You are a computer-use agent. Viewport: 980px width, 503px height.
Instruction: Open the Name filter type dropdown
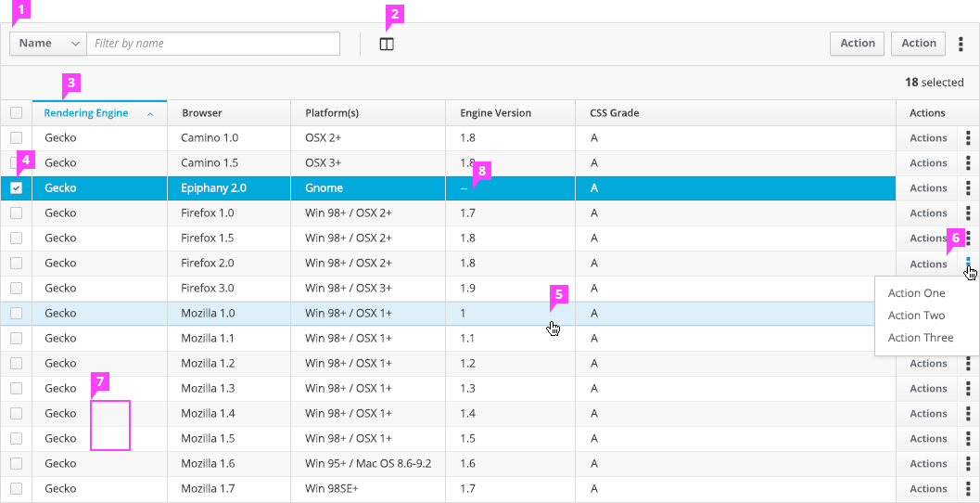click(x=48, y=44)
